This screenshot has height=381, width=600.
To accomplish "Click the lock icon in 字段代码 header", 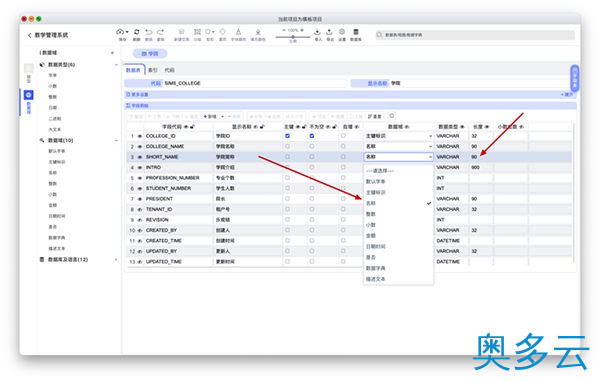I will [192, 127].
